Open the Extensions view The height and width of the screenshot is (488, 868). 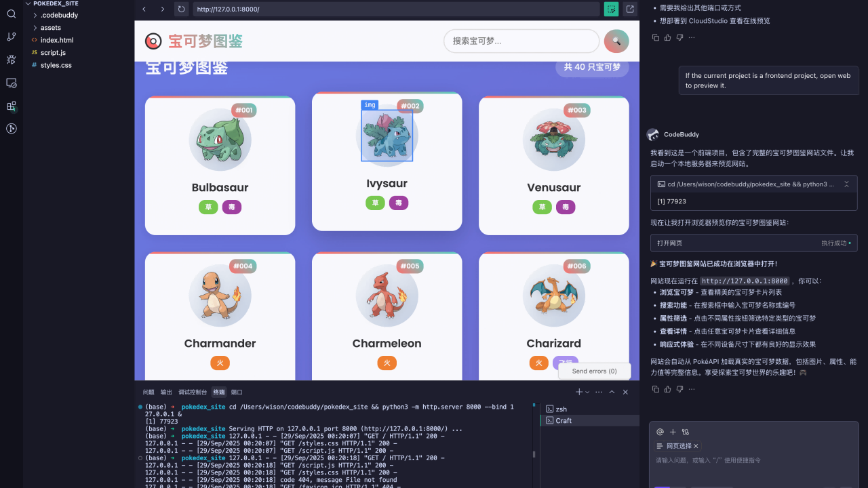tap(11, 106)
